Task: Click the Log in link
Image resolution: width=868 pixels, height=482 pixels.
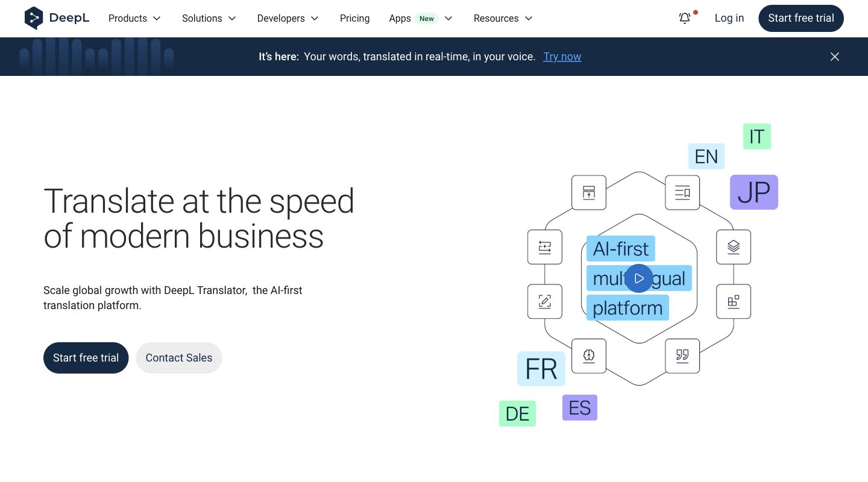Action: 729,18
